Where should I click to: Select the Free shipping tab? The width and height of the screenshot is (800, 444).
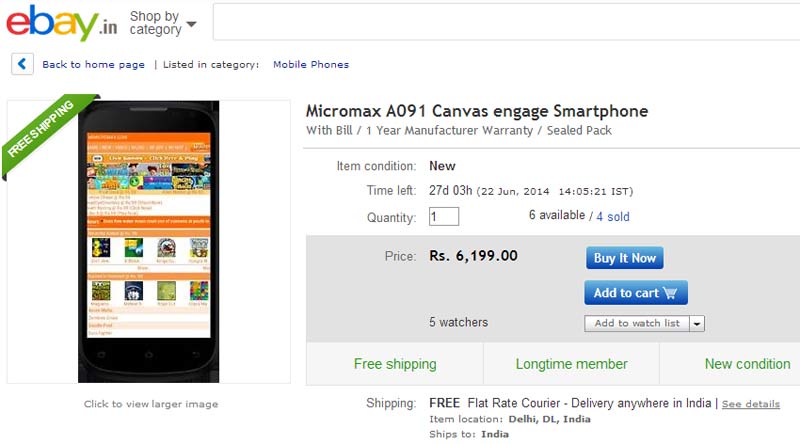pos(395,364)
